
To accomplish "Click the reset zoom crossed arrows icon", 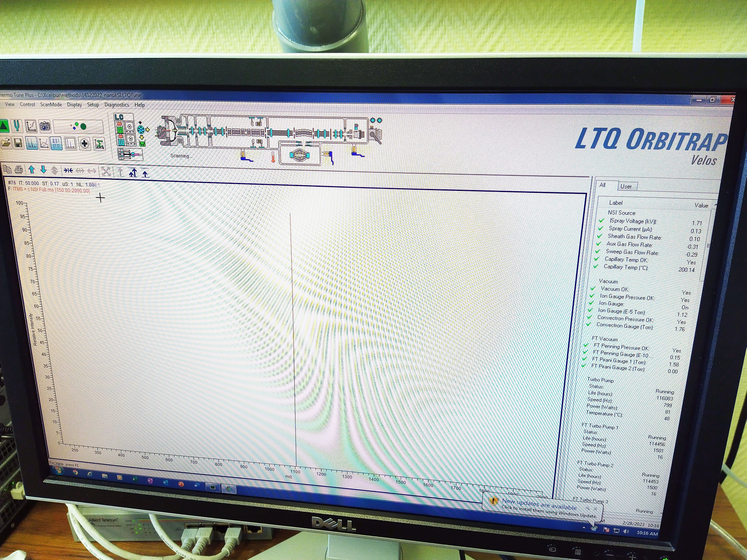I will [x=106, y=172].
